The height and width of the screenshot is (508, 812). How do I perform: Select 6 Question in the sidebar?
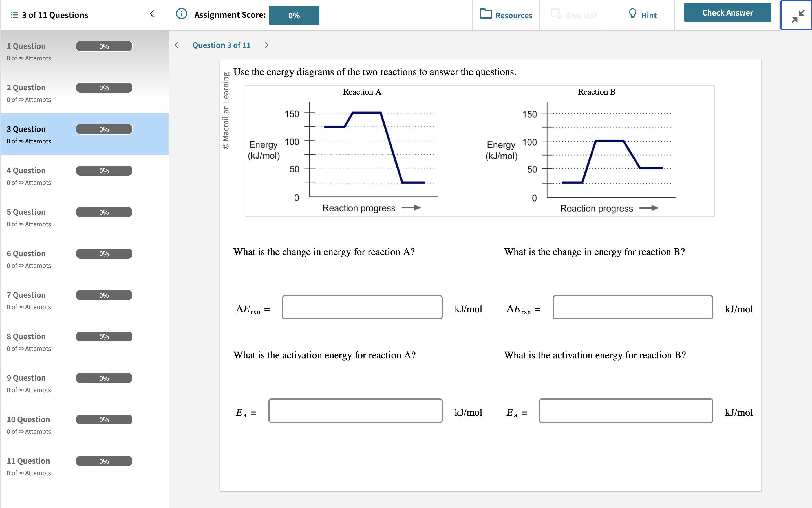click(85, 259)
